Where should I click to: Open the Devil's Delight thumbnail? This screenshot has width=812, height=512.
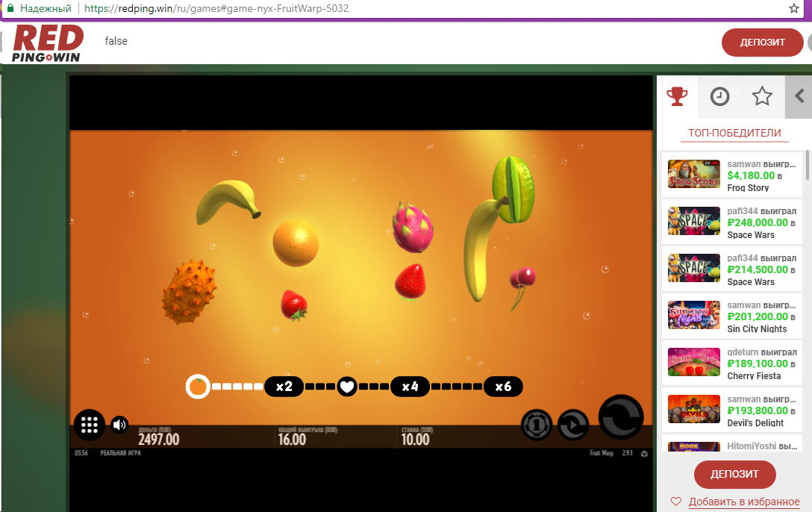(694, 409)
